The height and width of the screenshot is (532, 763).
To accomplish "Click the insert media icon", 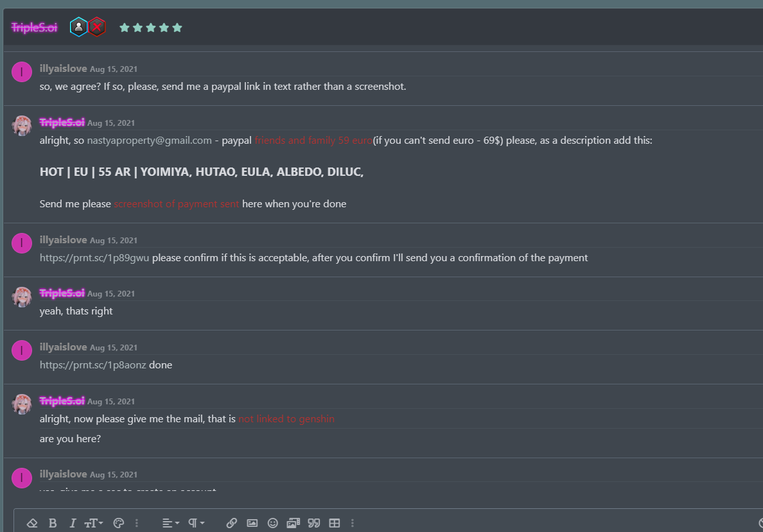I will (x=294, y=523).
